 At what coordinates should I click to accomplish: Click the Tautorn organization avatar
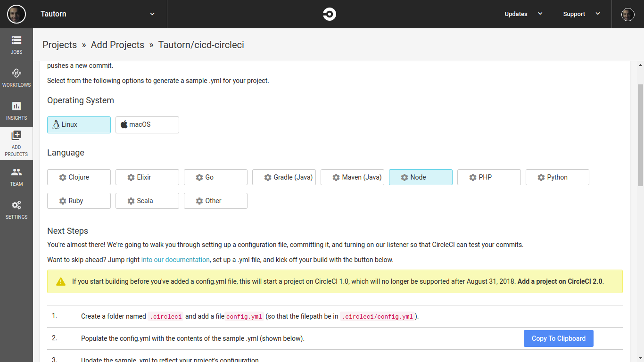(x=17, y=14)
